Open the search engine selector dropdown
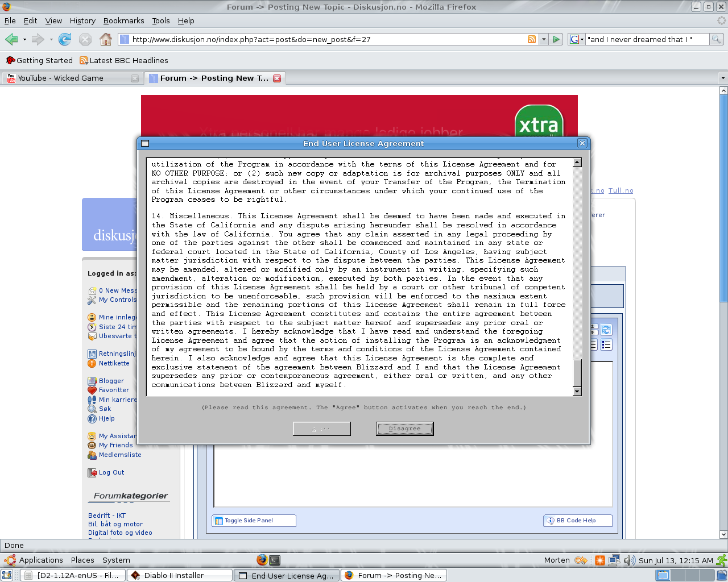Screen dimensions: 728x582 (577, 39)
